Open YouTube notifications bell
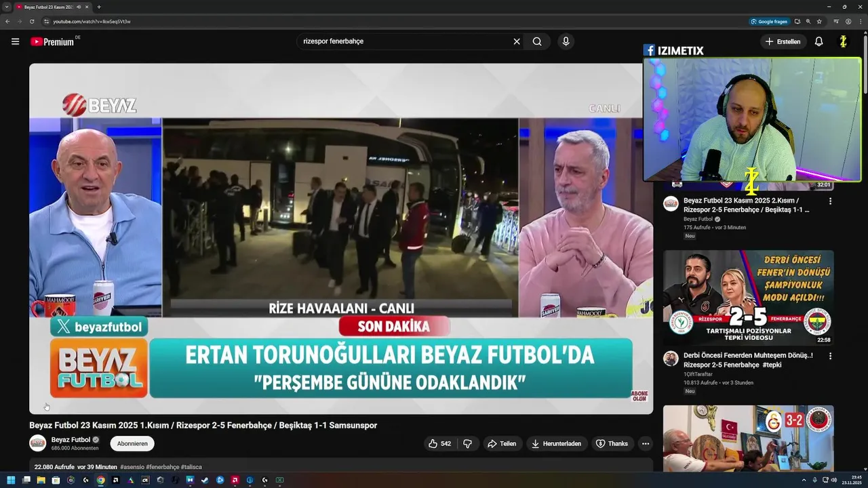 (818, 41)
